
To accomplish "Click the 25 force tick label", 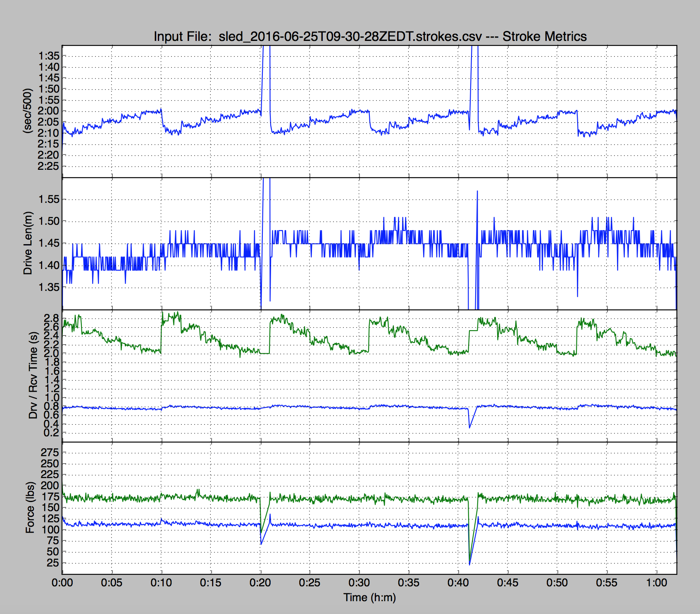I will click(52, 563).
